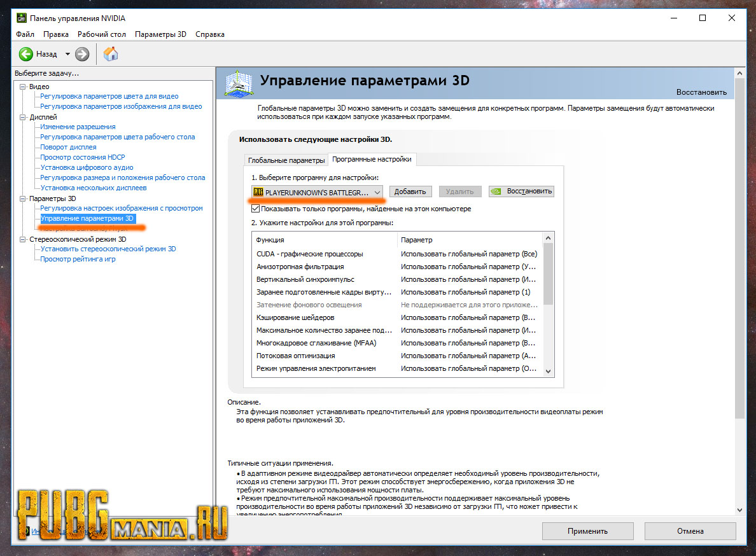Click the Восстановить button with NVIDIA logo
Viewport: 756px width, 556px height.
point(521,191)
